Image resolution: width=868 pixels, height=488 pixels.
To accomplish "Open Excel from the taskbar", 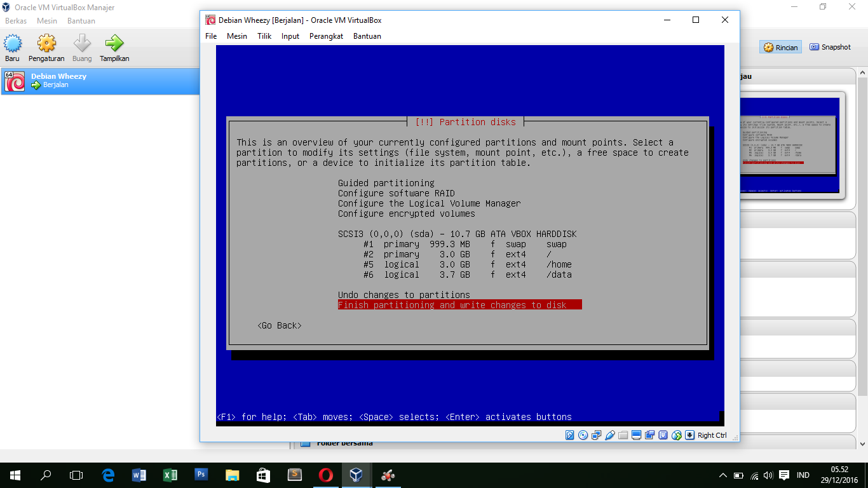I will coord(170,475).
